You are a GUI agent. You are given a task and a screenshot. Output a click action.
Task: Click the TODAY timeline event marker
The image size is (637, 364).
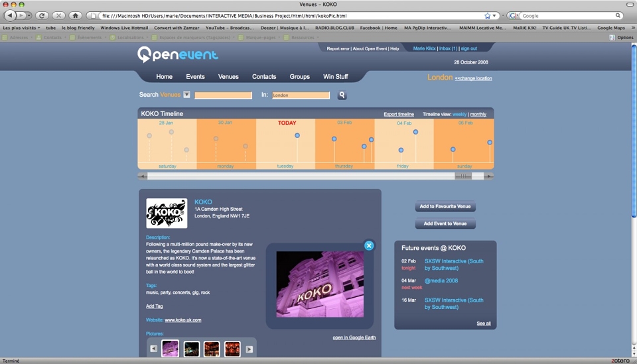297,135
